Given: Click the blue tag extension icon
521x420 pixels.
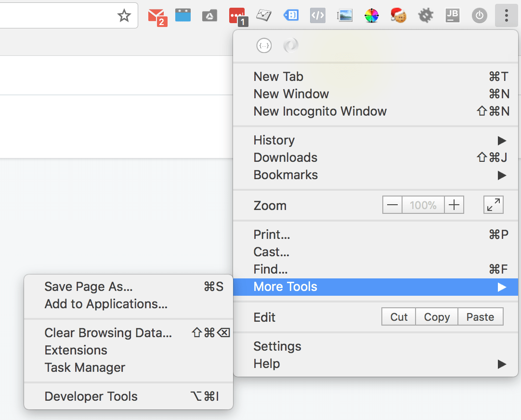Looking at the screenshot, I should tap(291, 15).
